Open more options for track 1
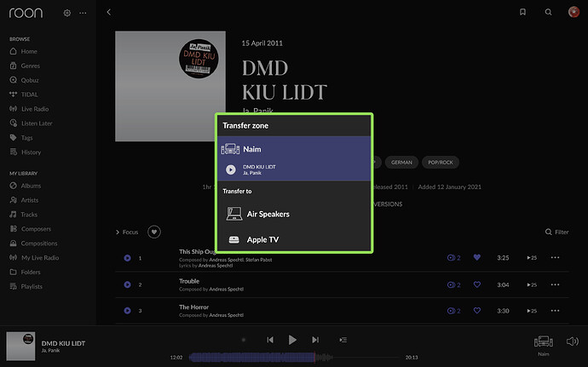588x367 pixels. point(556,257)
